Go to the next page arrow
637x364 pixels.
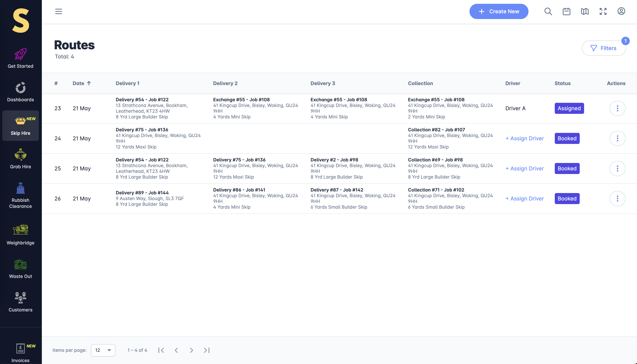(191, 350)
